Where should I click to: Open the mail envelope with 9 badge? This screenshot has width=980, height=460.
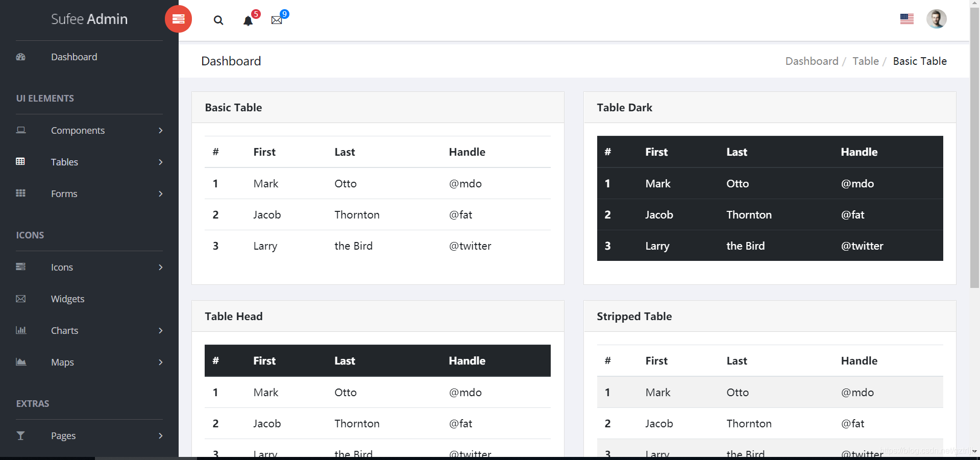click(x=277, y=20)
